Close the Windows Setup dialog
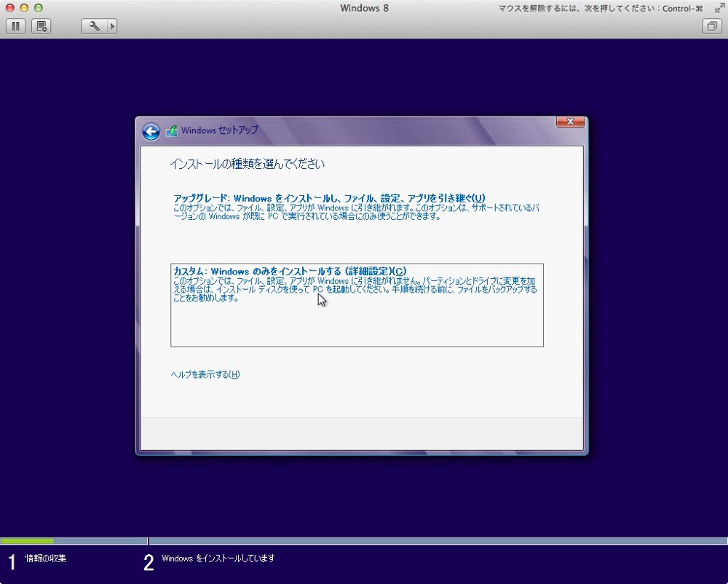The width and height of the screenshot is (728, 584). click(x=570, y=122)
